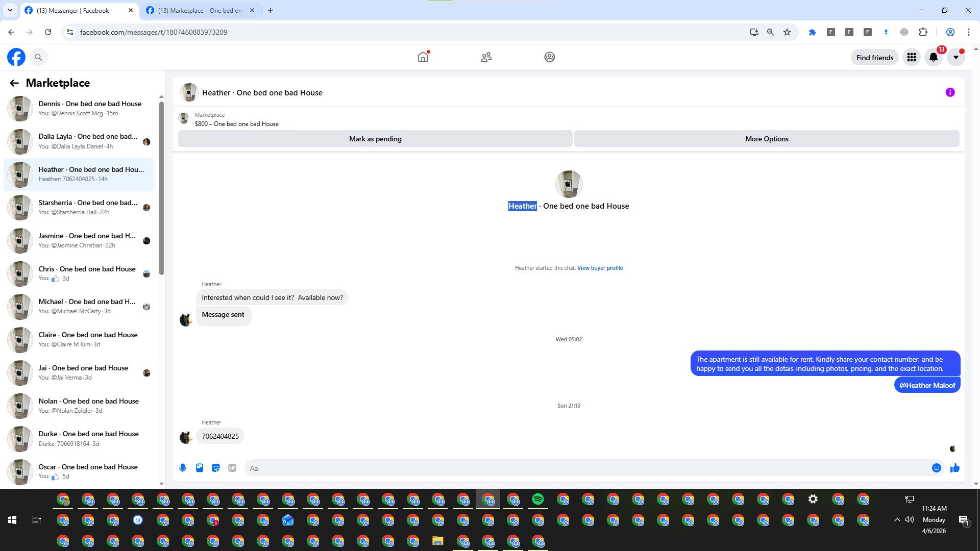980x551 pixels.
Task: Click the conversation list scrollbar
Action: 161,189
